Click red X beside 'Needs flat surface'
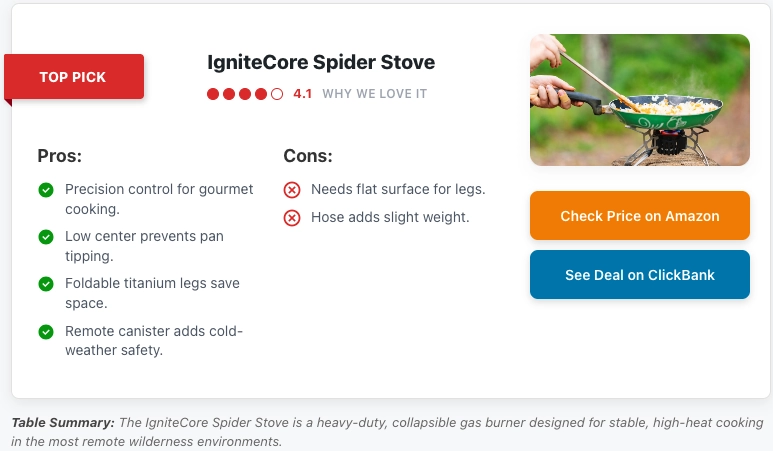The width and height of the screenshot is (773, 451). coord(292,190)
